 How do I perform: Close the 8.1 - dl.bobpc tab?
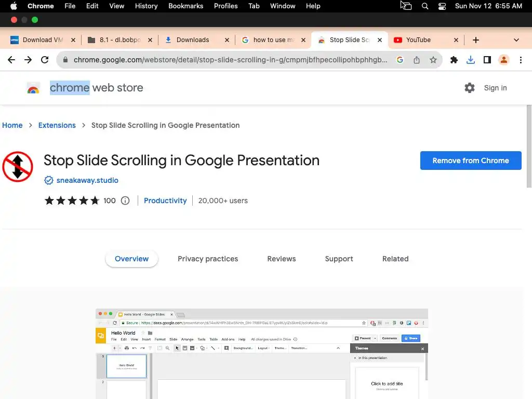click(150, 40)
